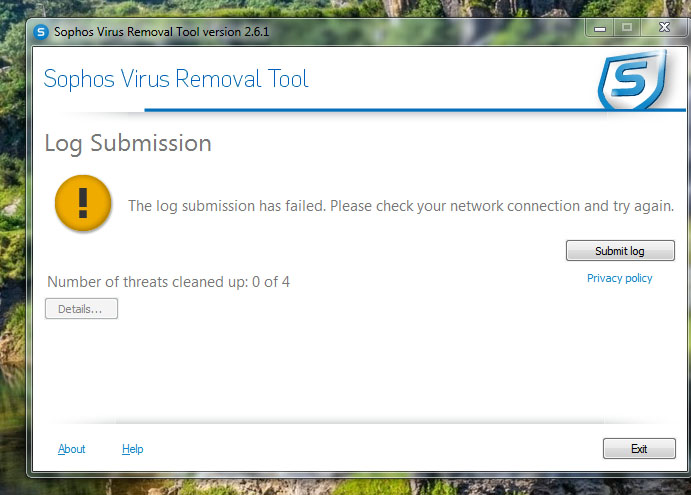The image size is (691, 495).
Task: Click the Sophos shield logo in the header
Action: (x=630, y=82)
